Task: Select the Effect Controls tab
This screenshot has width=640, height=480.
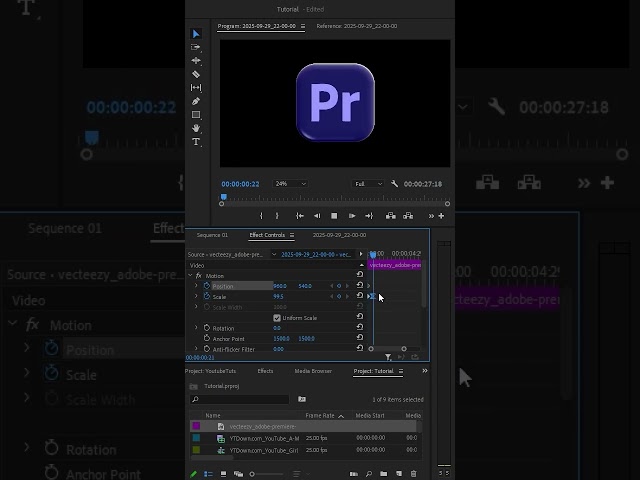Action: coord(267,235)
